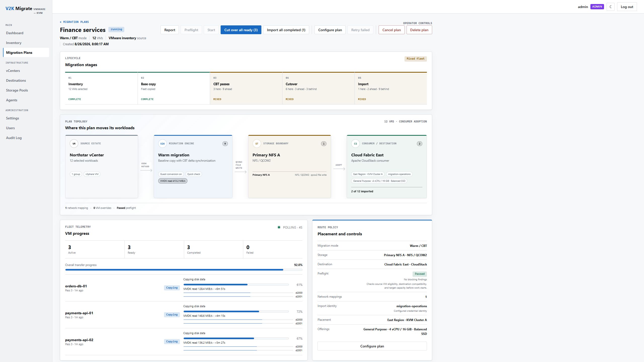
Task: Click the Delete plan button
Action: coord(419,30)
